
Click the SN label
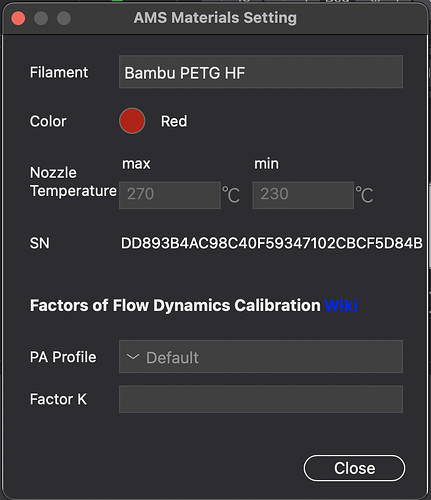pos(40,243)
